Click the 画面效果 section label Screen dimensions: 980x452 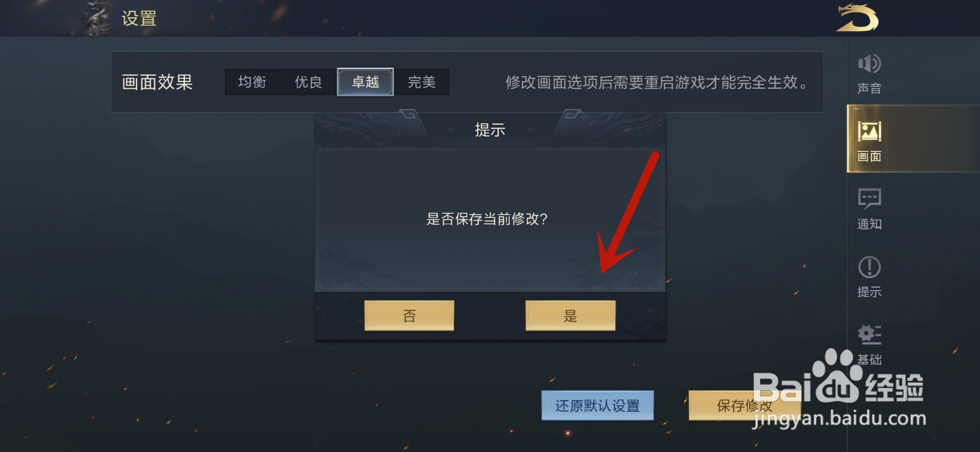pos(157,82)
